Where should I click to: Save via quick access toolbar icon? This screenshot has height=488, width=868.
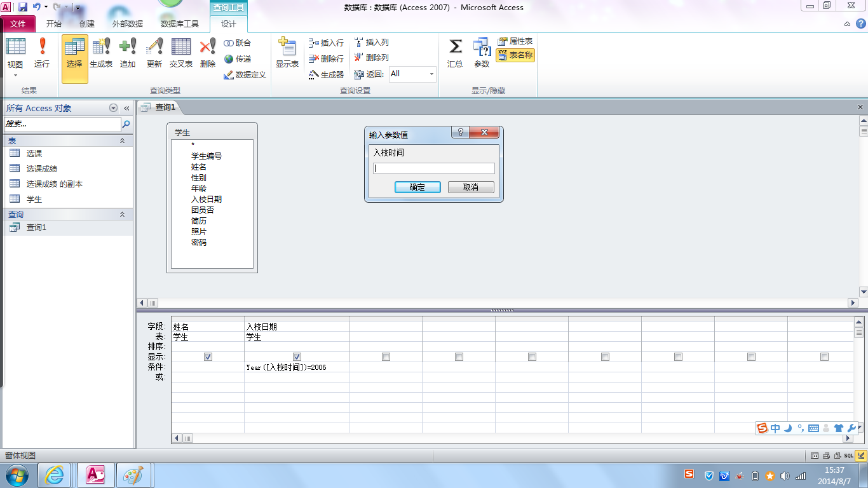(x=23, y=7)
